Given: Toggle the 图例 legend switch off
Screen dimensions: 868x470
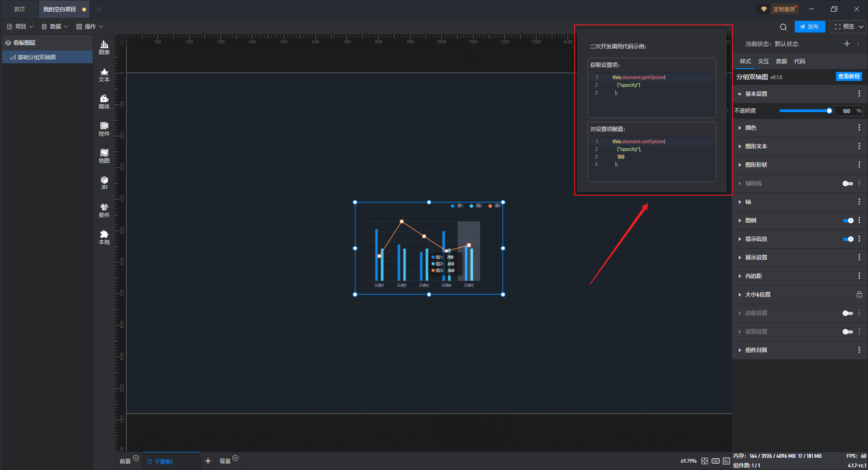Looking at the screenshot, I should click(x=848, y=221).
